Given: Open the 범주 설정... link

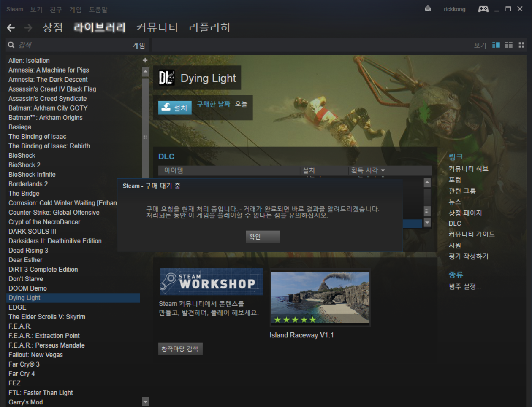Looking at the screenshot, I should coord(465,286).
